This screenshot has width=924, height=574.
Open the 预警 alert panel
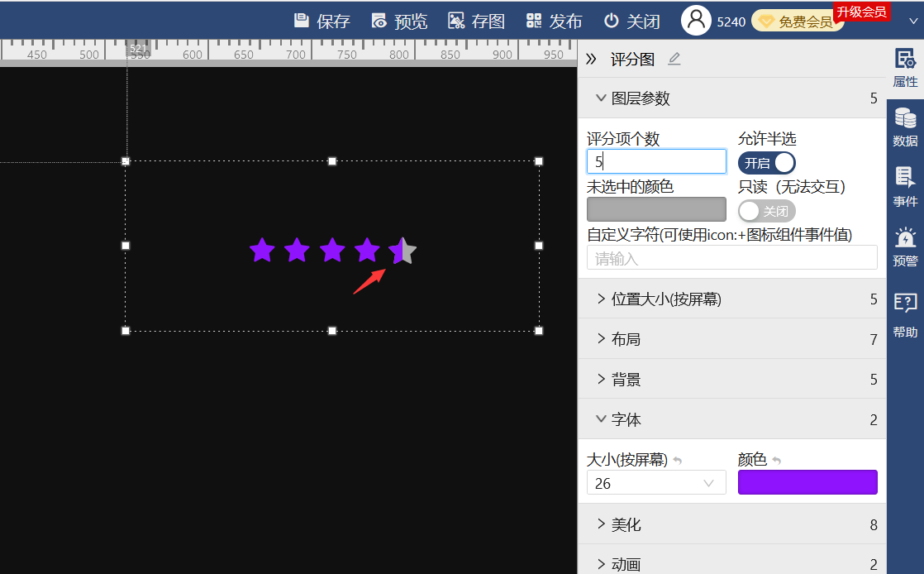click(905, 247)
